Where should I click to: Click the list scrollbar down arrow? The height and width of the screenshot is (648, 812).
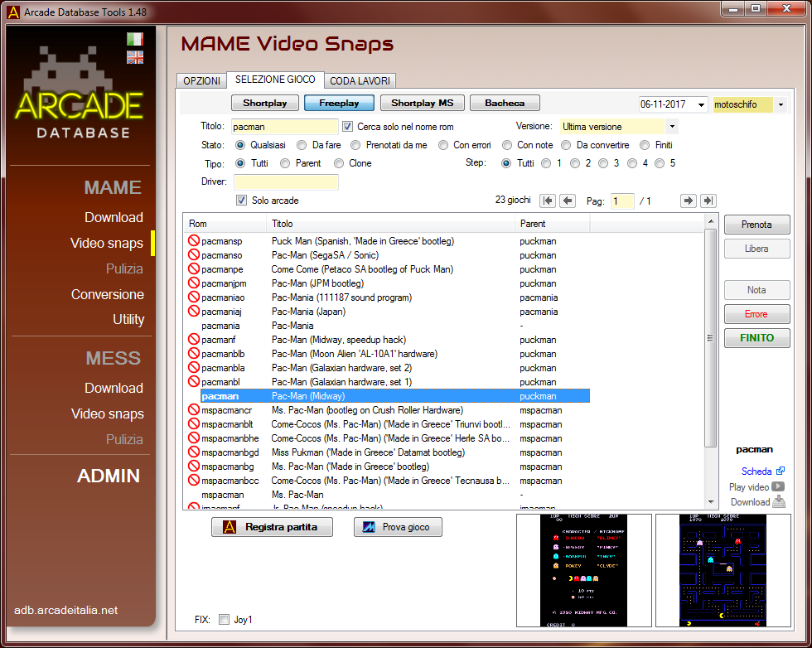[x=711, y=501]
